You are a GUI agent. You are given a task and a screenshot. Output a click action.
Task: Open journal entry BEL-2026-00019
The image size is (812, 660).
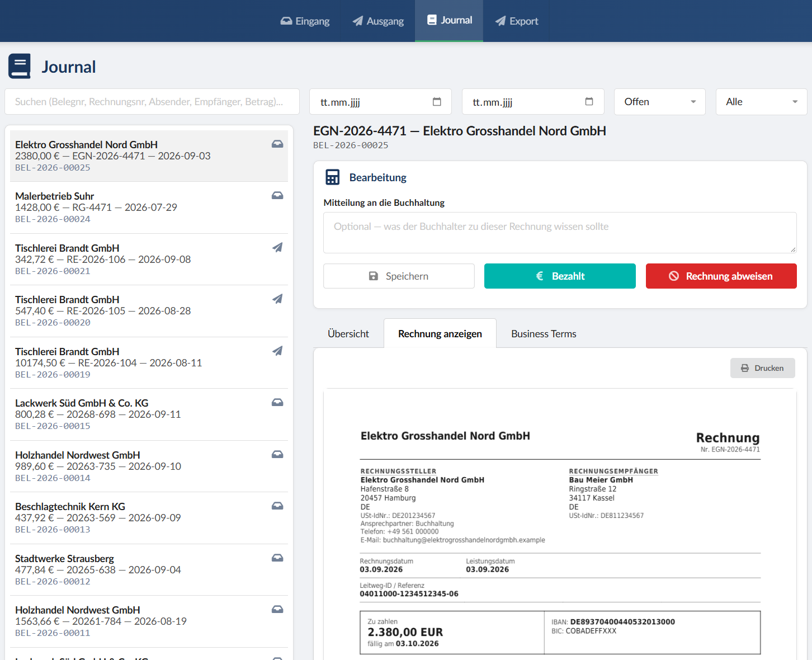[149, 363]
